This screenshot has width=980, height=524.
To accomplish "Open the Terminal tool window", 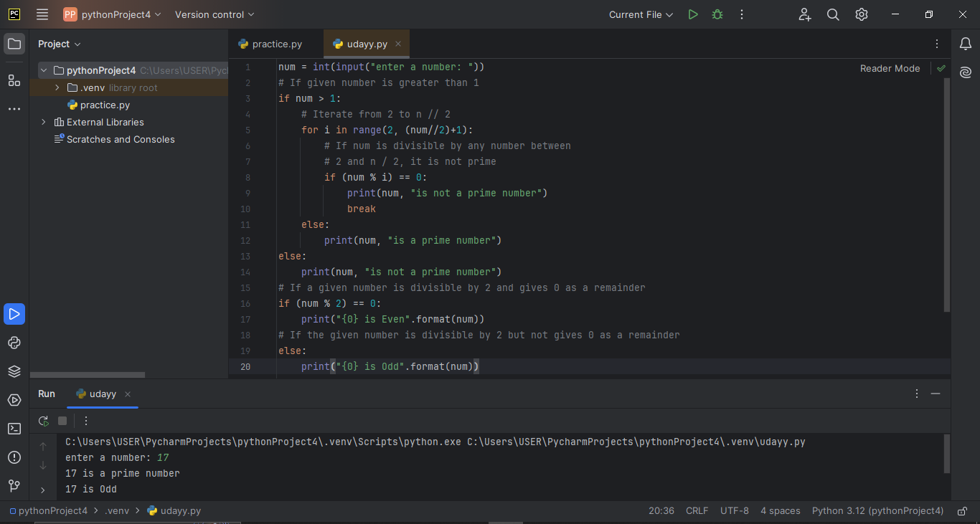I will pyautogui.click(x=14, y=429).
